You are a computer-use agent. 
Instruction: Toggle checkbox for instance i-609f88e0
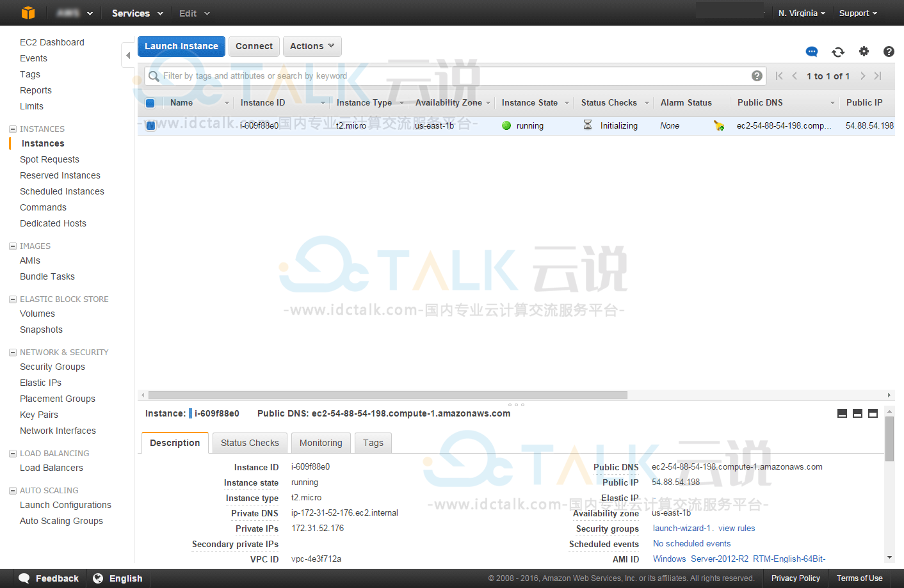click(150, 125)
